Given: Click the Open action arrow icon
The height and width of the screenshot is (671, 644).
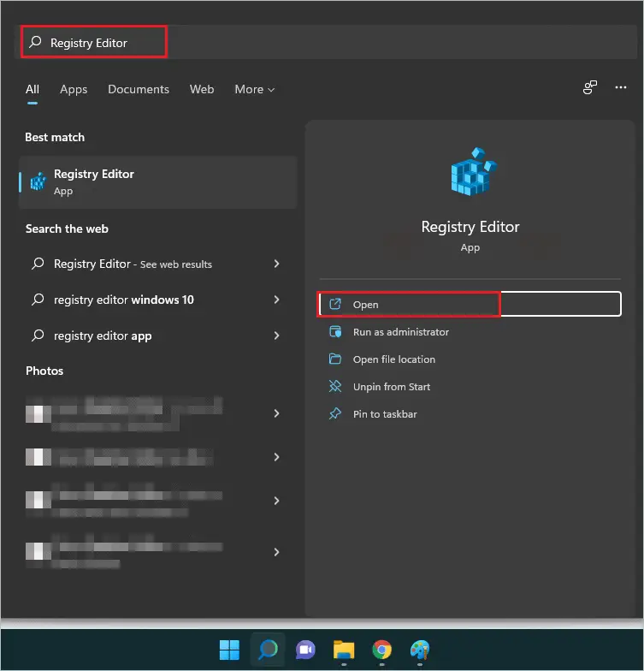Looking at the screenshot, I should (x=335, y=304).
